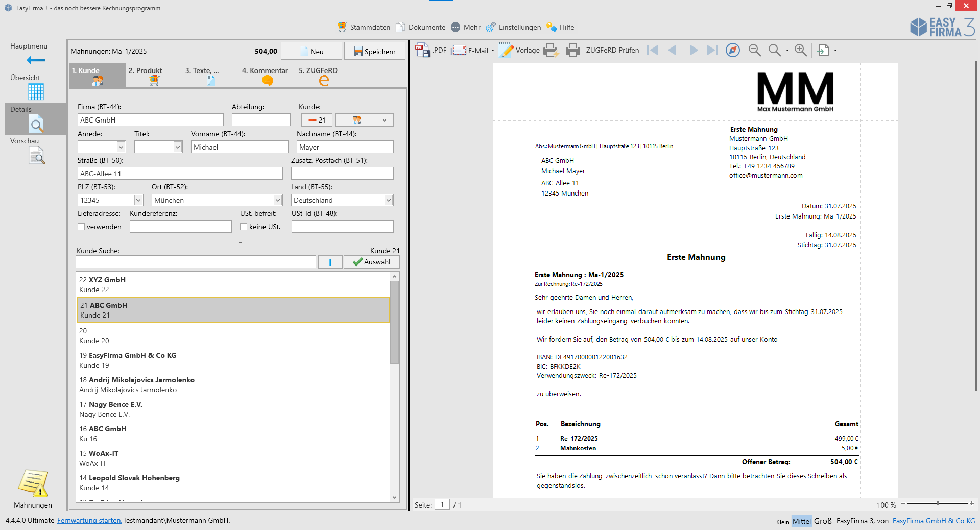Open the Vorschau preview

pyautogui.click(x=37, y=155)
